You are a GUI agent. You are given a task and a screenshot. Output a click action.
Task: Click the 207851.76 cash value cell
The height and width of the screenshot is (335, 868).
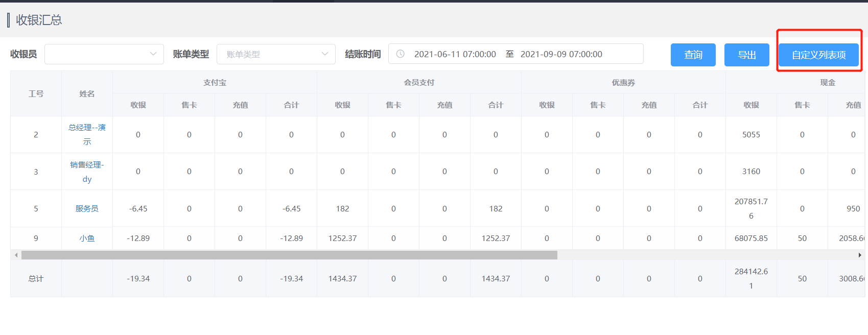pos(751,208)
